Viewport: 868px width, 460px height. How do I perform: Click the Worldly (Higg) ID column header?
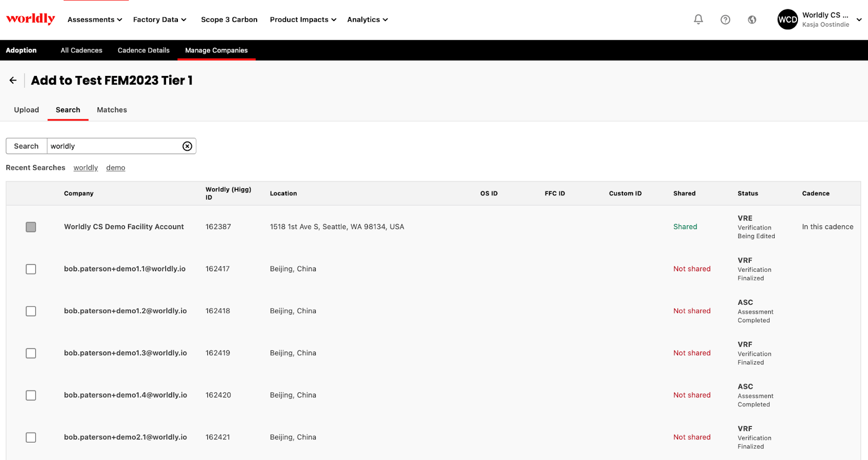coord(228,193)
